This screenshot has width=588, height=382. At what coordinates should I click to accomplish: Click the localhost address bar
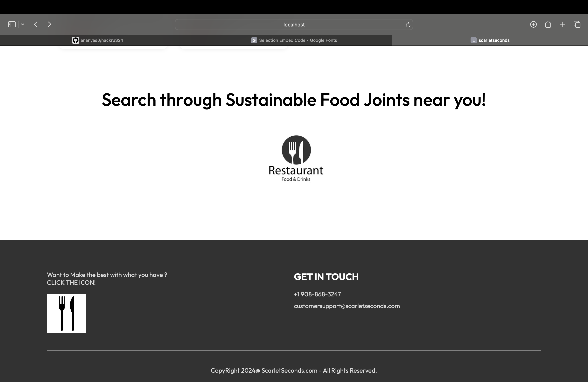tap(293, 25)
